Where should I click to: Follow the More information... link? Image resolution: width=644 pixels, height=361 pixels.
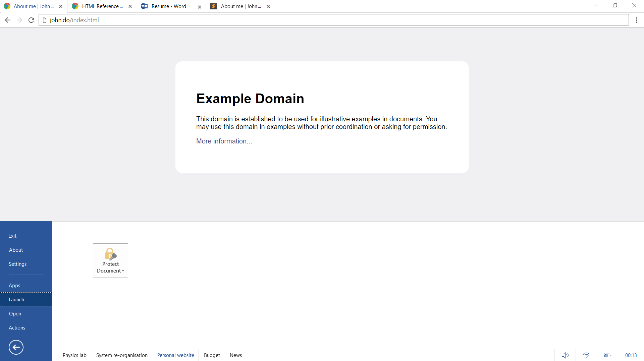pyautogui.click(x=224, y=141)
